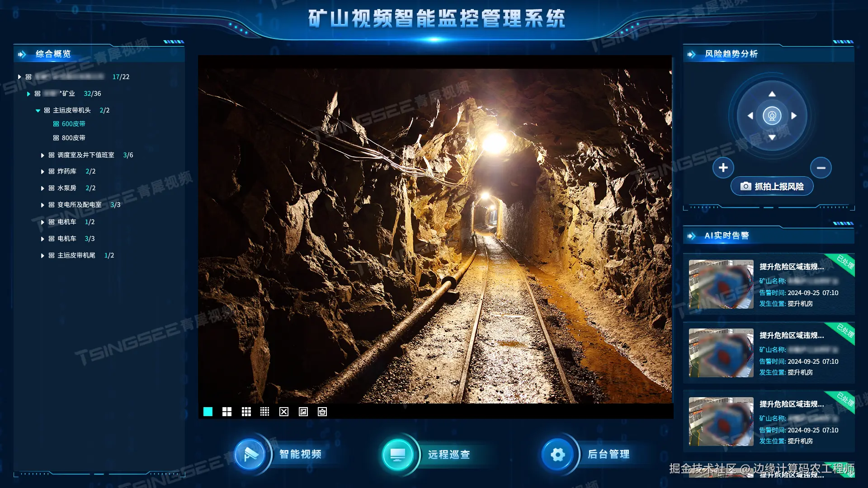Pan the camera up with PTZ arrow
Image resolution: width=868 pixels, height=488 pixels.
[x=772, y=94]
